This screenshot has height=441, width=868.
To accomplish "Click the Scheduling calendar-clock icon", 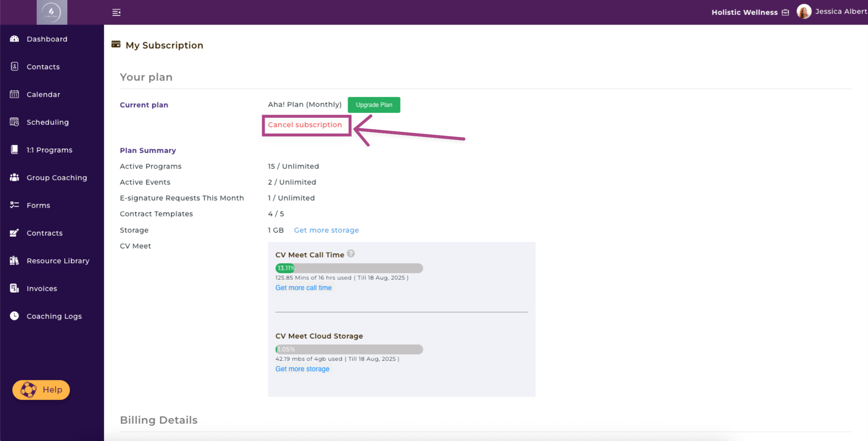I will tap(14, 122).
